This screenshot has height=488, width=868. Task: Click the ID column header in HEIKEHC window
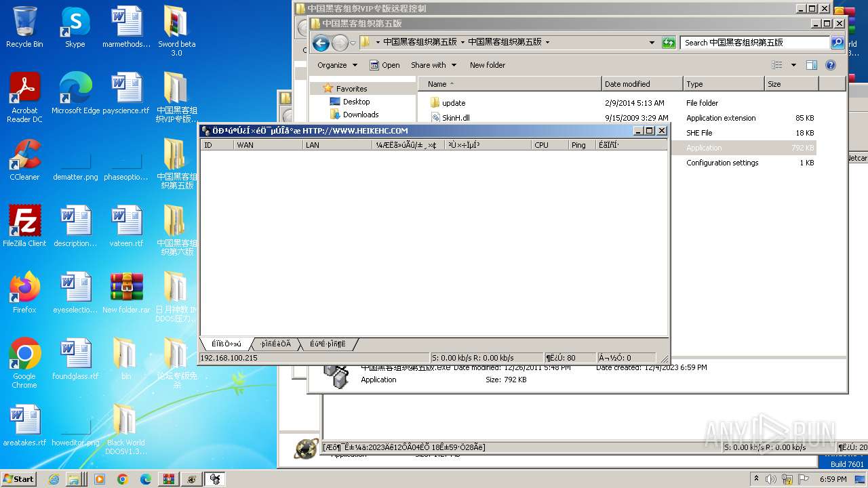coord(217,145)
